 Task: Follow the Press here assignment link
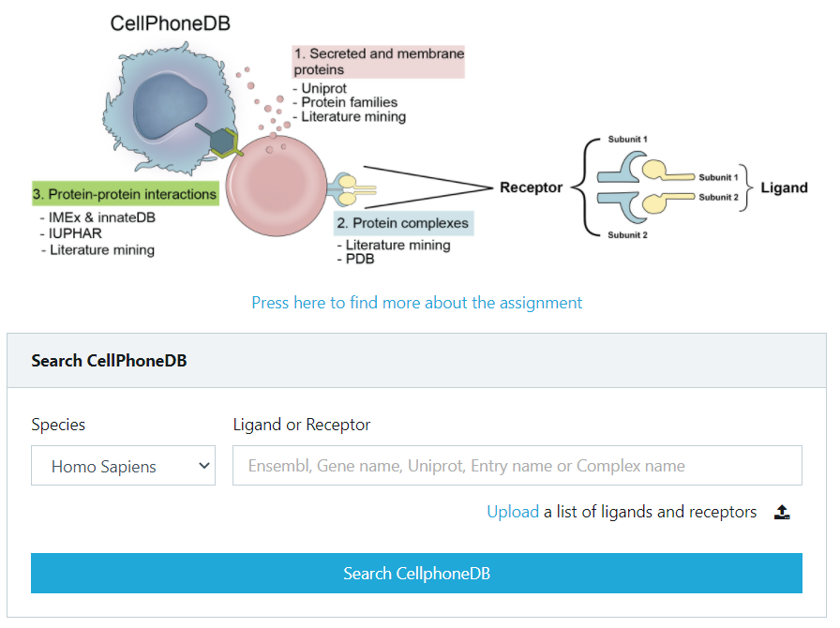pos(417,303)
